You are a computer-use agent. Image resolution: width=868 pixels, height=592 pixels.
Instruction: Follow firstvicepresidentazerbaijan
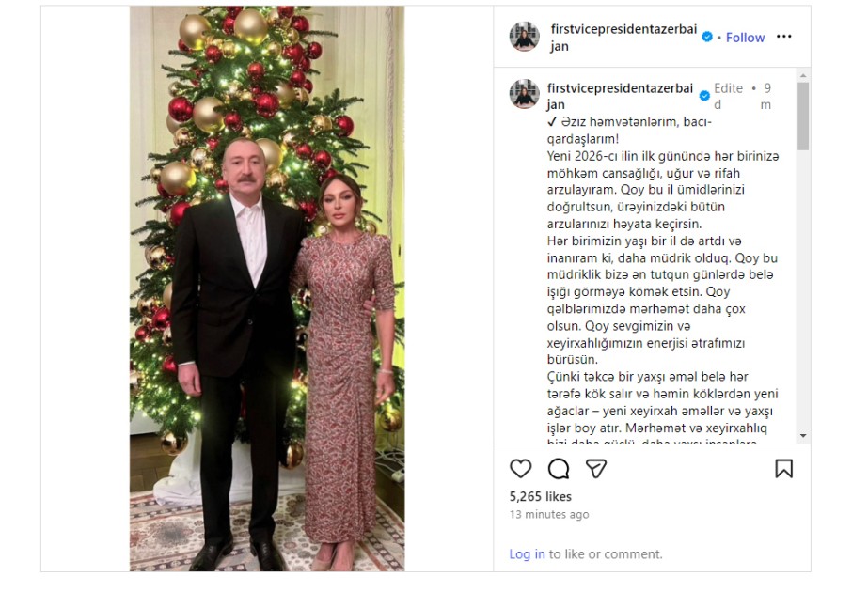click(x=744, y=38)
